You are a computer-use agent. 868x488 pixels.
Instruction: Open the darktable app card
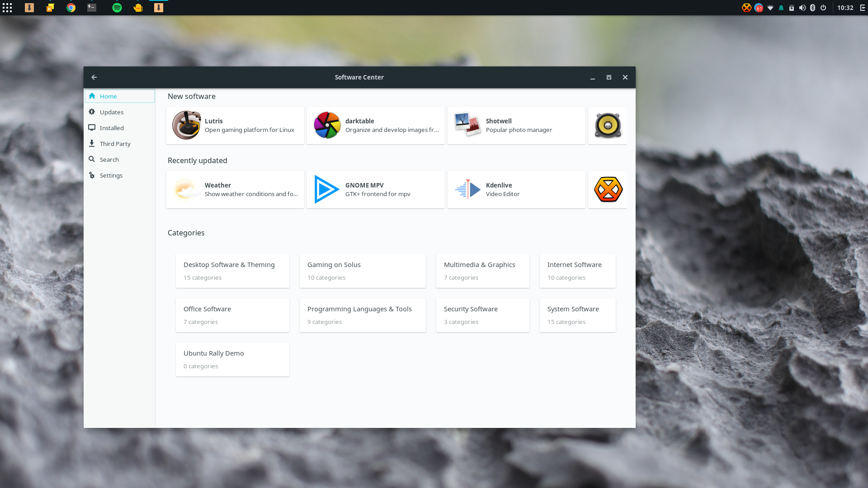pyautogui.click(x=376, y=126)
